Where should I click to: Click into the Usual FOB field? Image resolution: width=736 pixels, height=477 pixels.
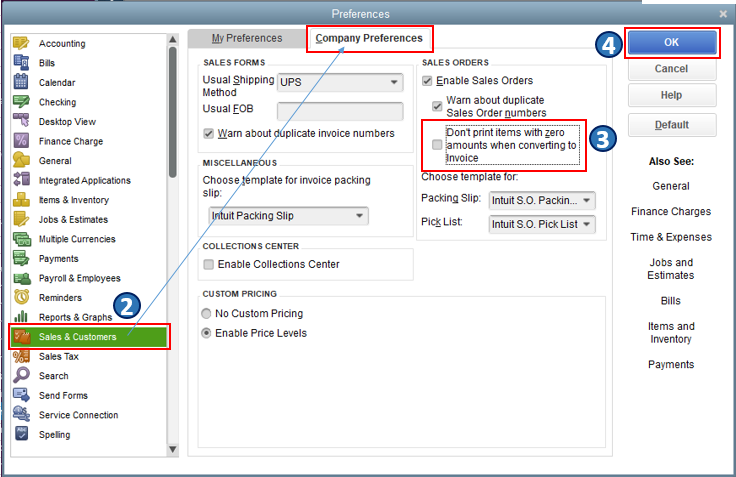[x=340, y=111]
